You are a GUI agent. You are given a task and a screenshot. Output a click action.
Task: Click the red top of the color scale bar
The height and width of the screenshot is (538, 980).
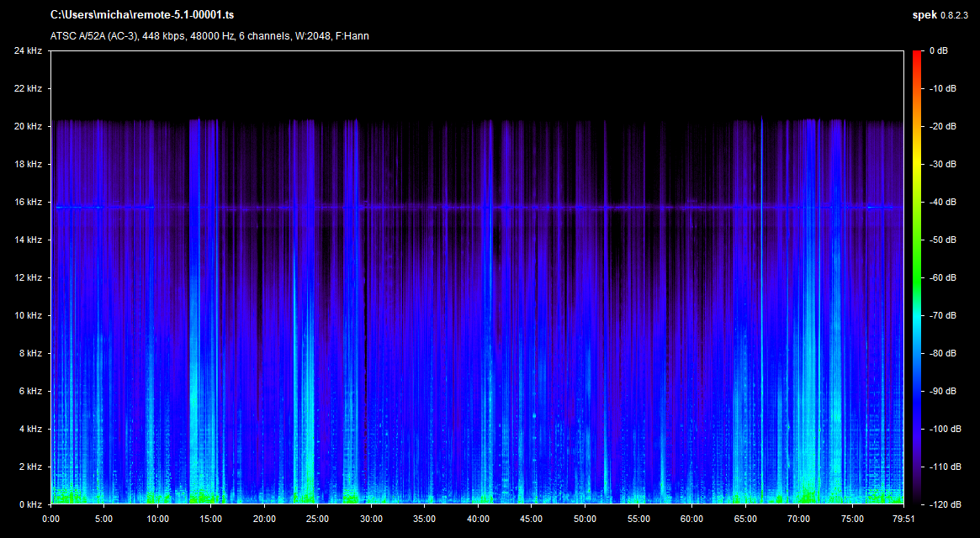[x=917, y=54]
